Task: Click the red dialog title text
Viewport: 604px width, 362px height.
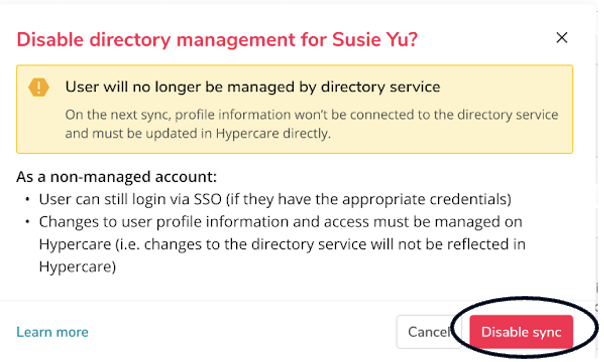Action: coord(217,40)
